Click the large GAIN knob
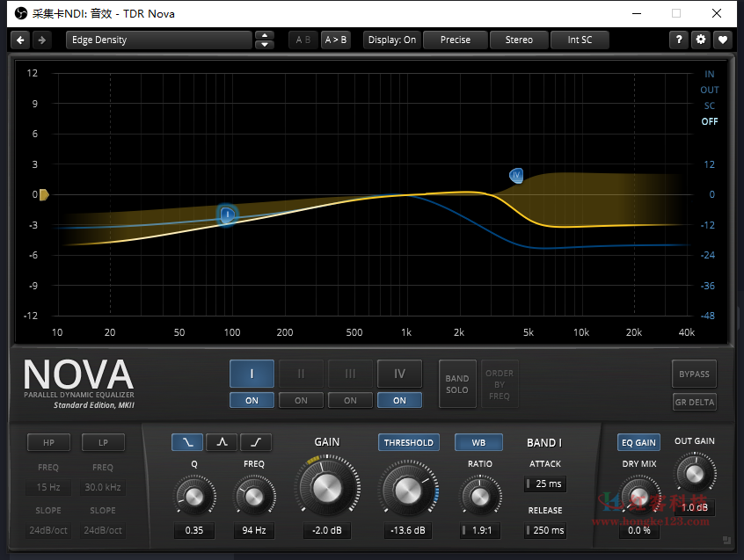The width and height of the screenshot is (744, 560). click(x=327, y=487)
